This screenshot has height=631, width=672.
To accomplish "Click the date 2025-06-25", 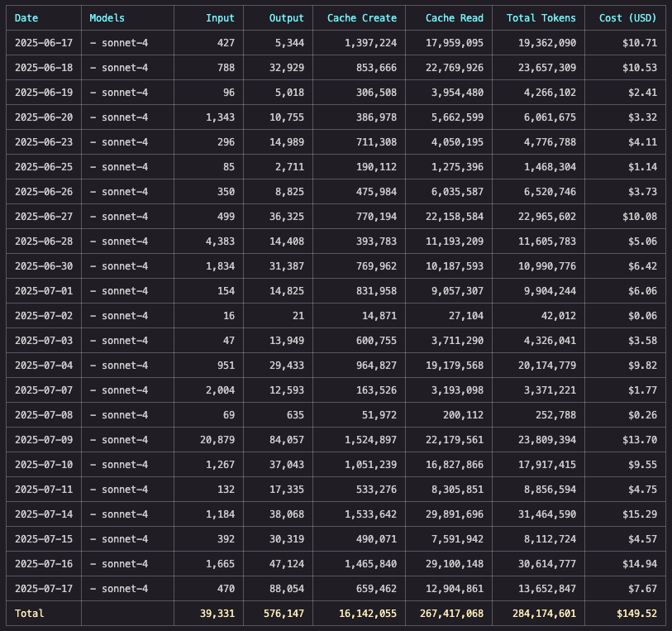I will click(x=44, y=167).
